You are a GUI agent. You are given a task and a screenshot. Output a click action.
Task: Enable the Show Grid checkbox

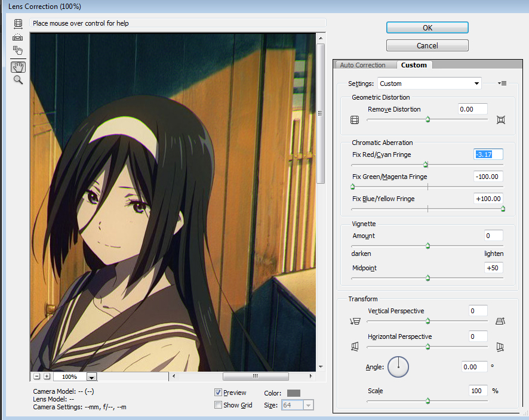click(x=219, y=405)
